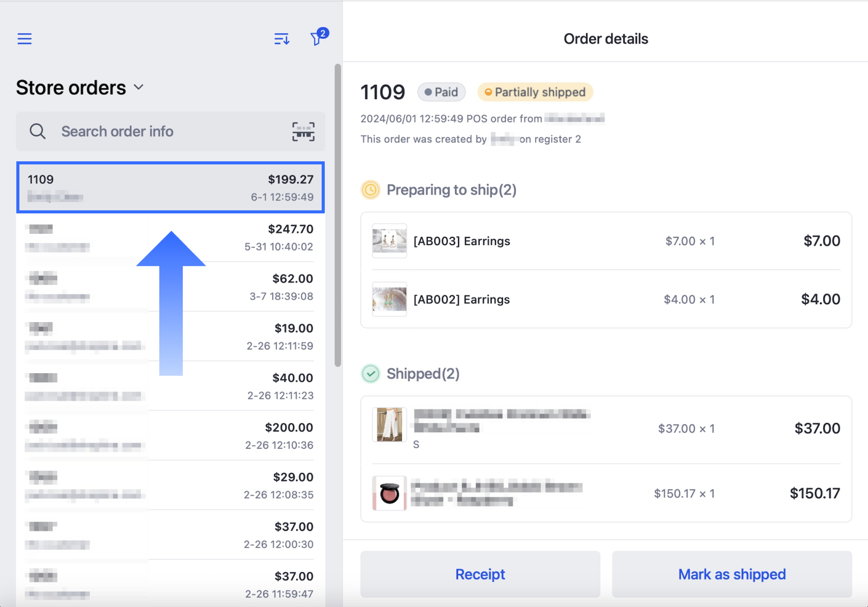
Task: Open the $19.00 order at 12:11:59
Action: [171, 336]
